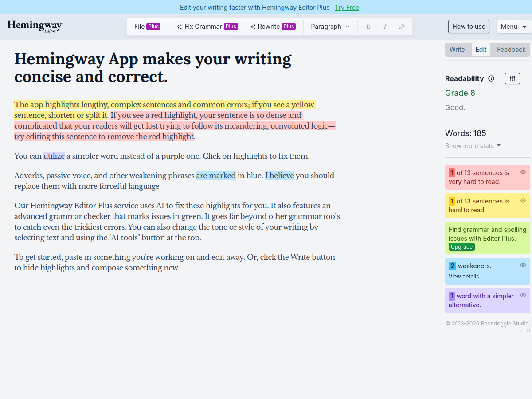Click the blue highlight 'I believe'
Viewport: 532px width, 399px height.
pos(279,176)
